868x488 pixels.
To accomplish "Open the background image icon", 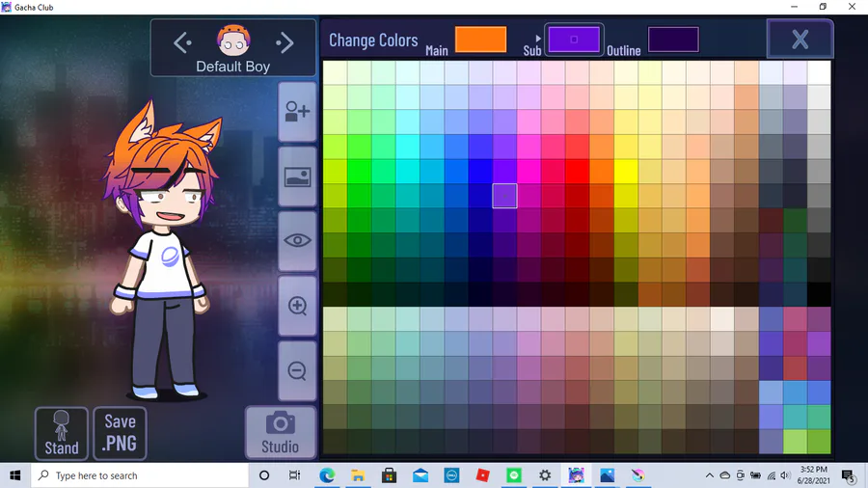I will (297, 177).
